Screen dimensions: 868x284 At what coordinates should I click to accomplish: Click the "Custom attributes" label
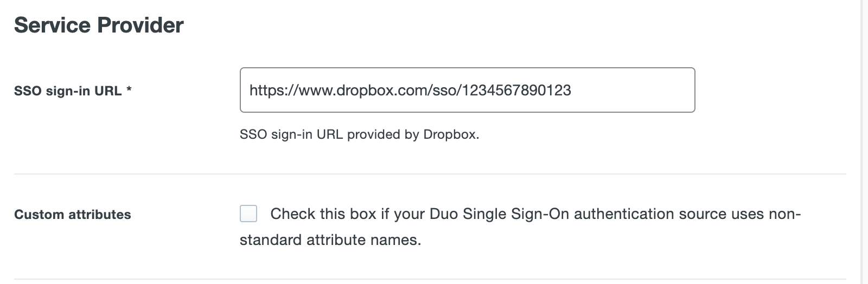73,215
